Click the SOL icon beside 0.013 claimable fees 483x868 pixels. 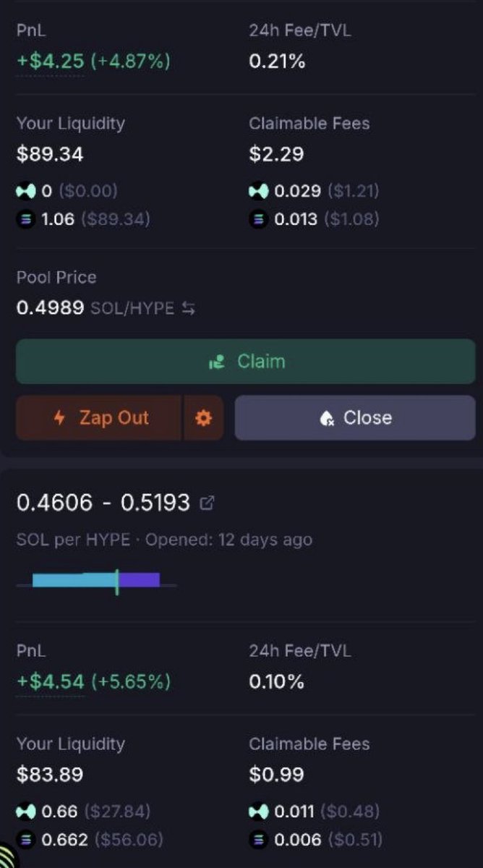pos(258,219)
